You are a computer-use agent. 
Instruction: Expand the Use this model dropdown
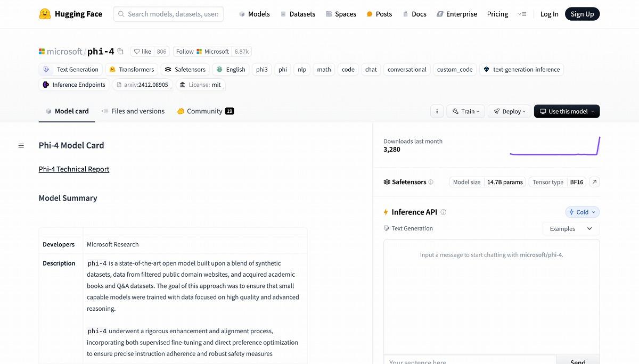[x=567, y=111]
